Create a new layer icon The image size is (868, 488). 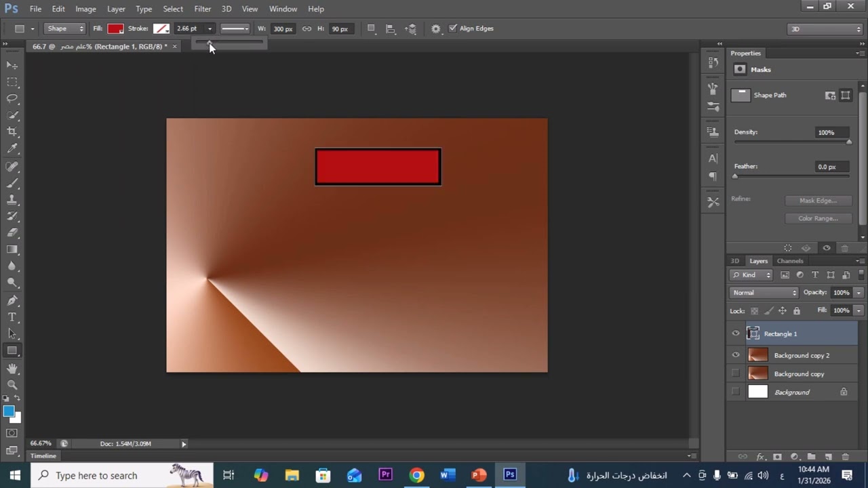828,457
